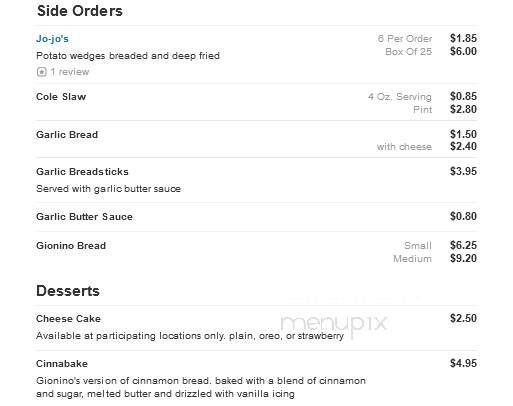Select the Garlic Bread item name
Image resolution: width=513 pixels, height=406 pixels.
(67, 135)
